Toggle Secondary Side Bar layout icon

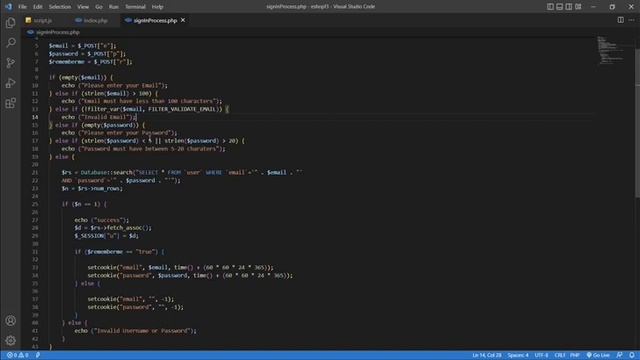569,7
